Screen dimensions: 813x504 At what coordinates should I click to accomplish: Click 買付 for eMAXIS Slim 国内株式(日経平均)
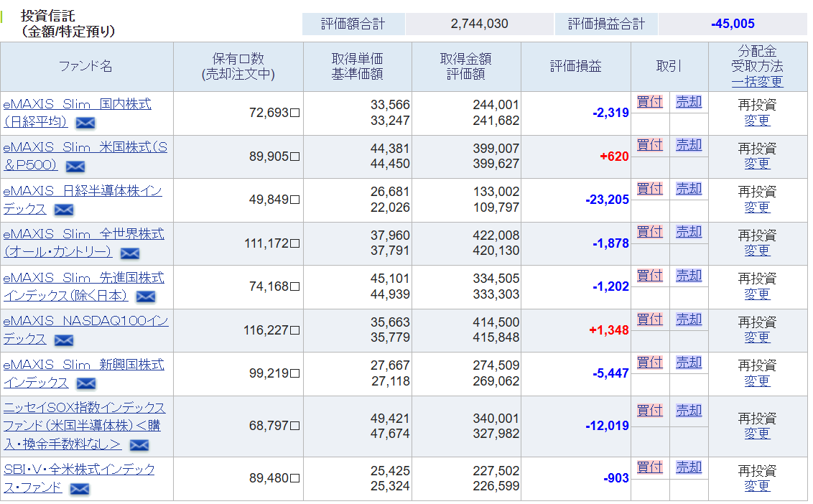[650, 102]
